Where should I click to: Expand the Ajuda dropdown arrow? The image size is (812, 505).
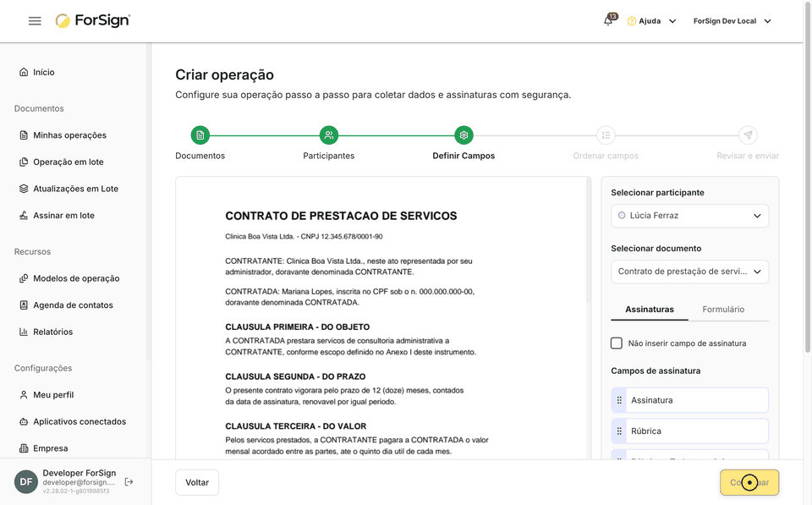click(x=672, y=21)
